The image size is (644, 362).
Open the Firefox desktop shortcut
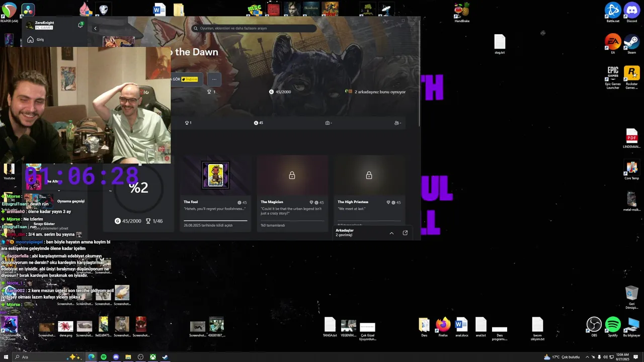443,327
